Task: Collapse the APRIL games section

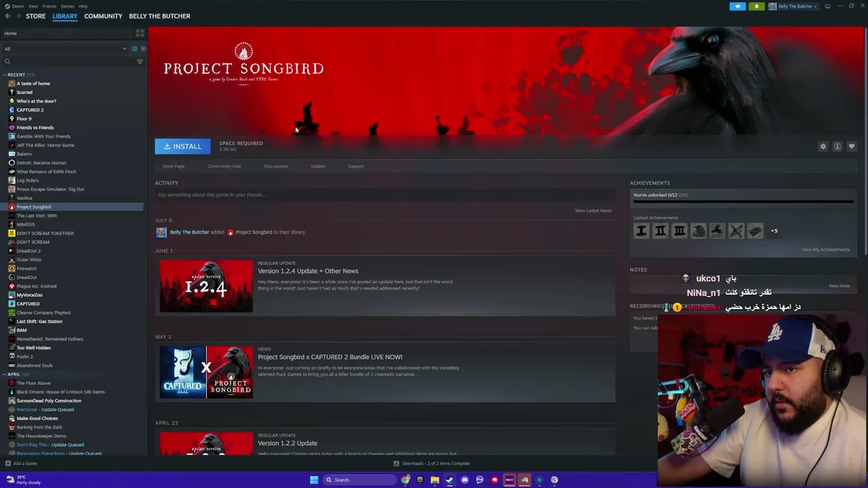Action: 5,374
